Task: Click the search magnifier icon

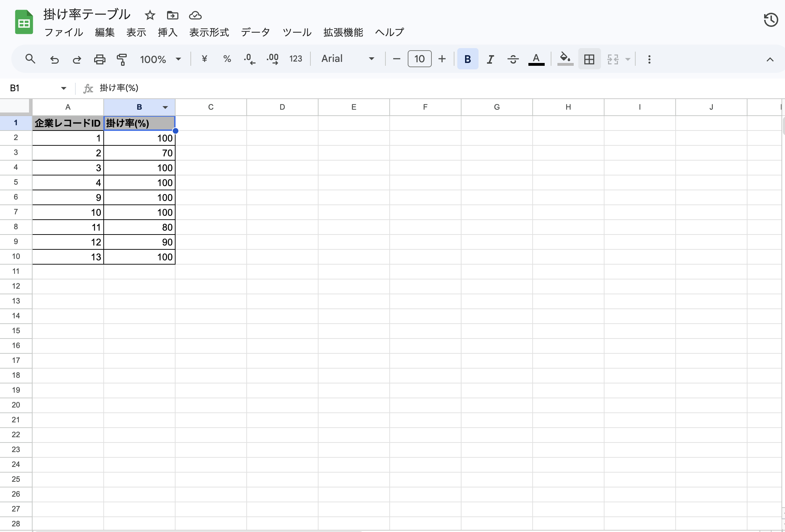Action: click(x=30, y=59)
